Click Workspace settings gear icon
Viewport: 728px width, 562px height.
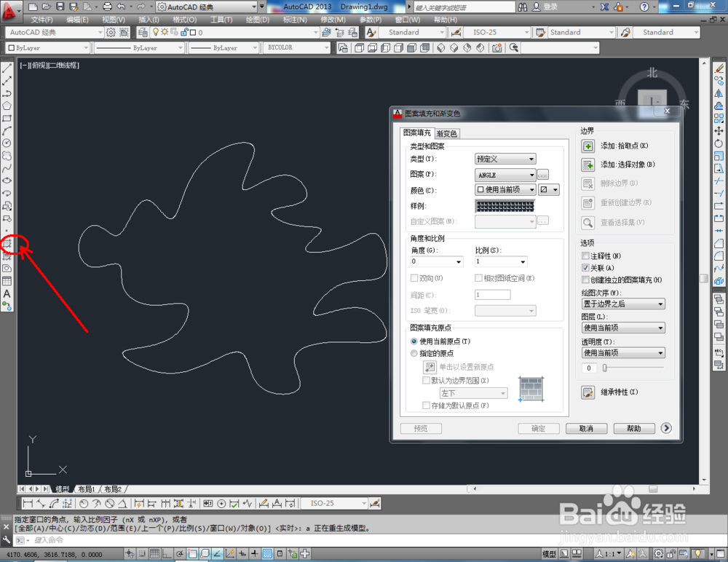pos(111,32)
